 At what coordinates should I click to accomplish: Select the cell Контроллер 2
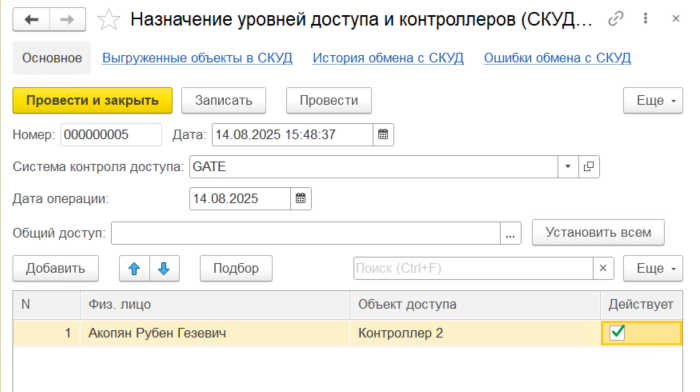pyautogui.click(x=475, y=333)
